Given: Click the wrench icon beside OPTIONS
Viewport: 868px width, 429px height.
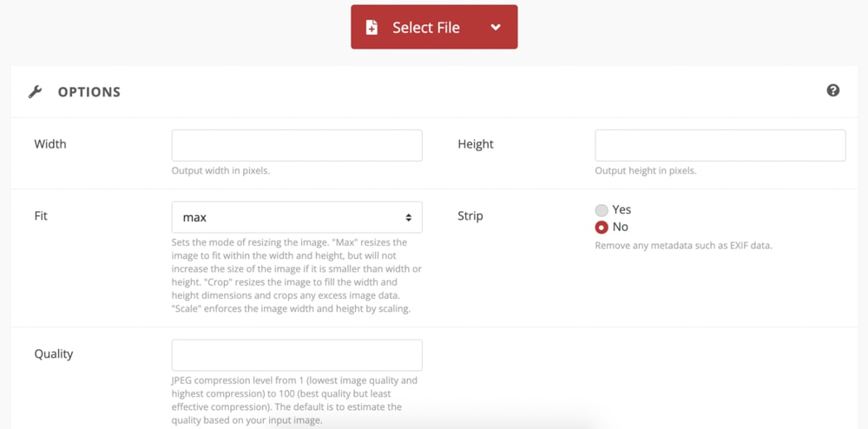Looking at the screenshot, I should 35,92.
